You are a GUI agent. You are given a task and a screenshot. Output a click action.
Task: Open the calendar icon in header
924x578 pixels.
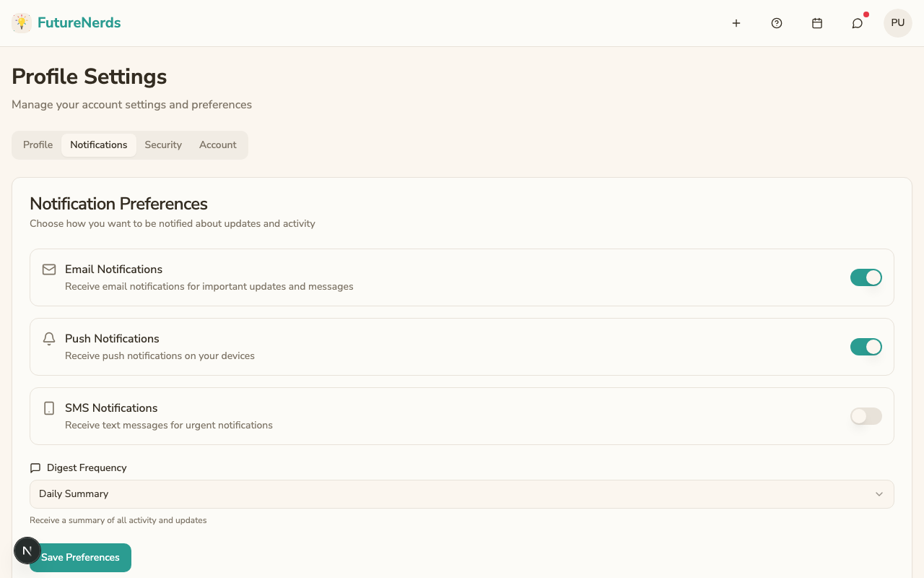[817, 23]
